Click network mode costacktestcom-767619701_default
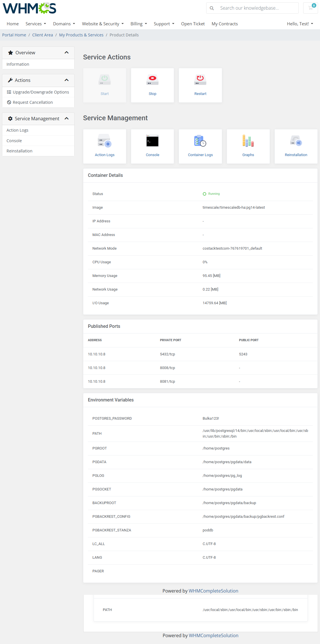320x644 pixels. pyautogui.click(x=232, y=249)
